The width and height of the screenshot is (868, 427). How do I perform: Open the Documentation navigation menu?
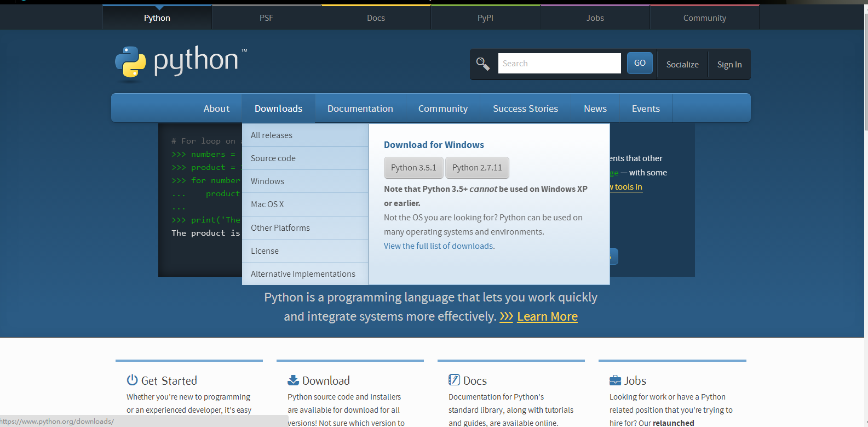(360, 108)
